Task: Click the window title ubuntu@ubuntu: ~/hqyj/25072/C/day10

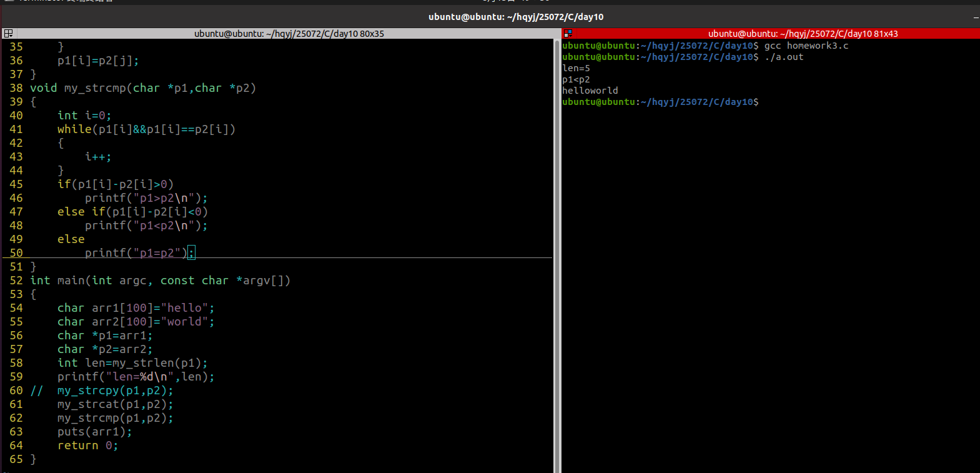Action: click(516, 17)
